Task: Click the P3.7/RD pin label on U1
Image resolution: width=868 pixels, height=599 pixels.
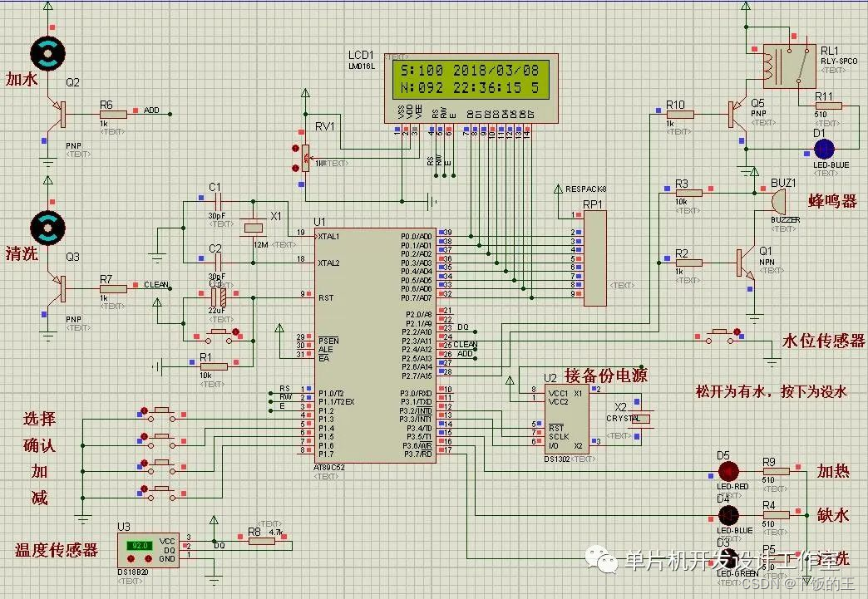Action: point(419,454)
